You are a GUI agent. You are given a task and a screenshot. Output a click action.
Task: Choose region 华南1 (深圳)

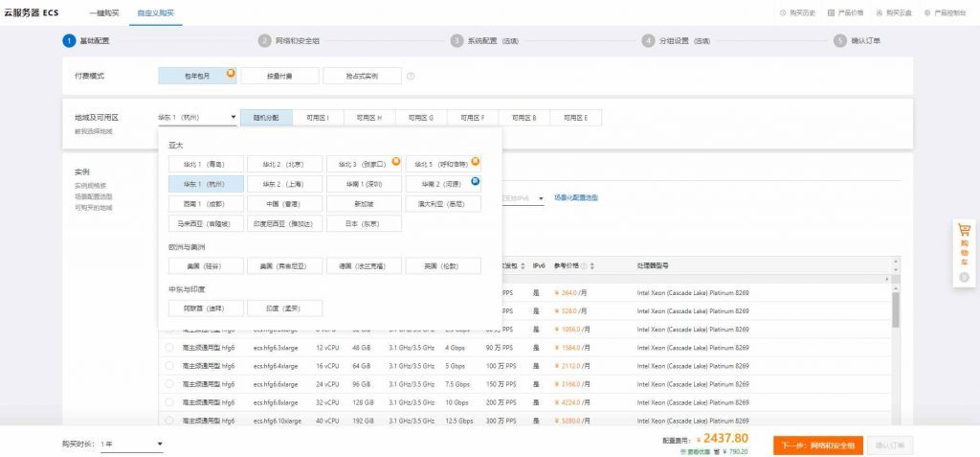[364, 184]
